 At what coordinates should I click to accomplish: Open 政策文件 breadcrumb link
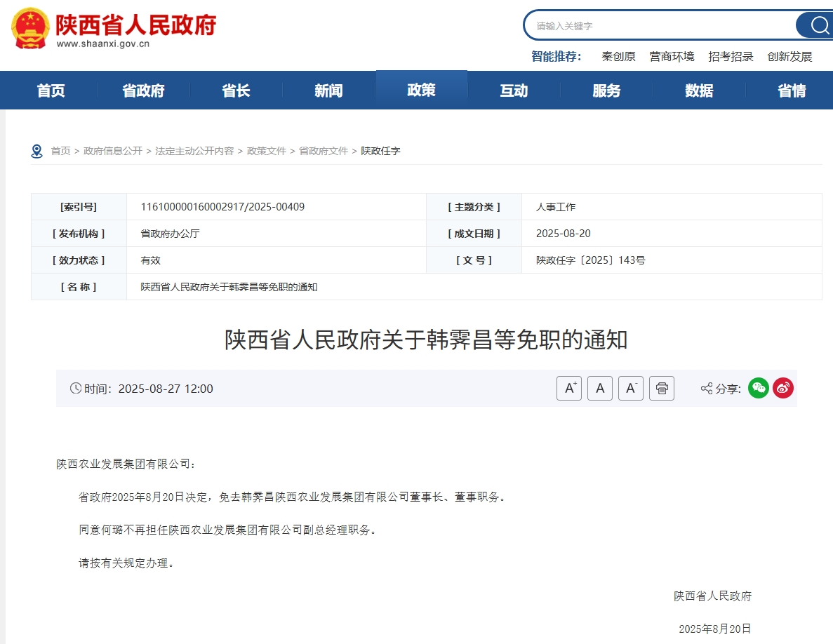tap(266, 151)
